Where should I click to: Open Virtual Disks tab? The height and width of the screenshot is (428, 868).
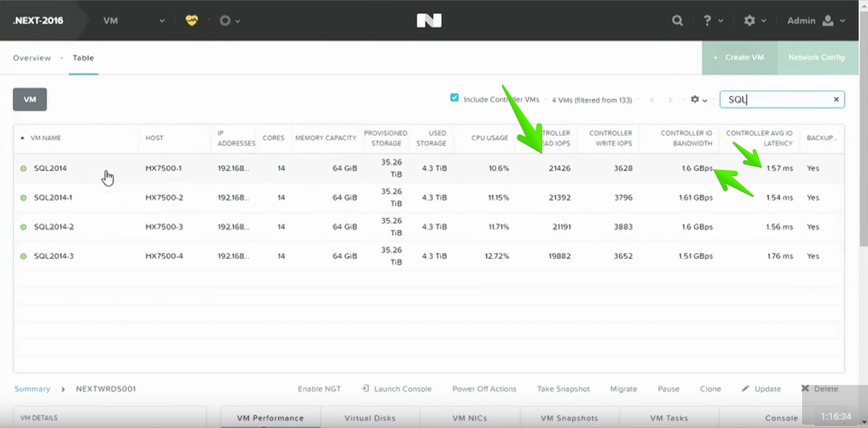pyautogui.click(x=370, y=418)
